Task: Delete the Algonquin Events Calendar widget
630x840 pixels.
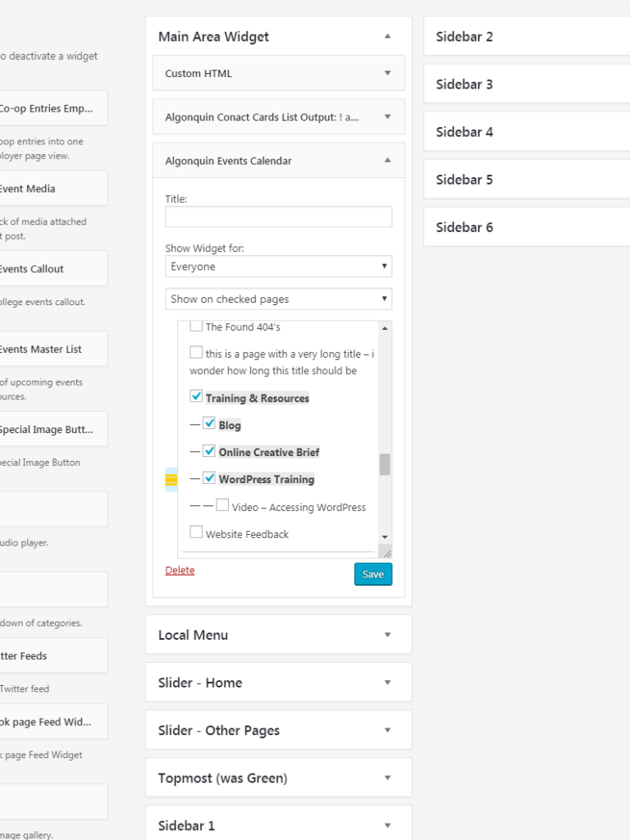Action: coord(180,570)
